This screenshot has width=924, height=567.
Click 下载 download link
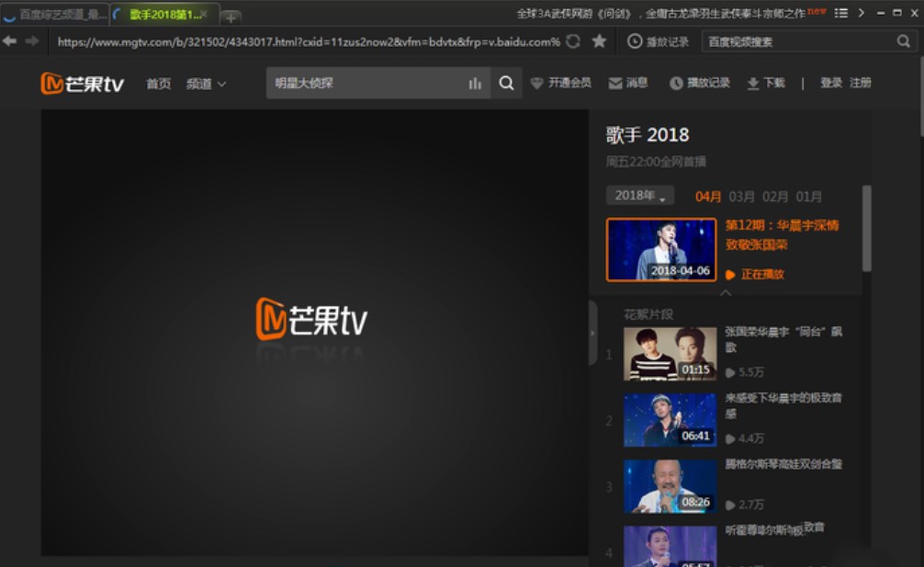[773, 83]
